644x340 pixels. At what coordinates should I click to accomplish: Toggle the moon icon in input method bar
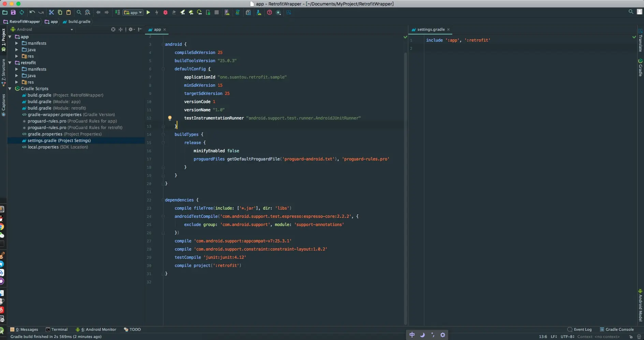coord(422,335)
